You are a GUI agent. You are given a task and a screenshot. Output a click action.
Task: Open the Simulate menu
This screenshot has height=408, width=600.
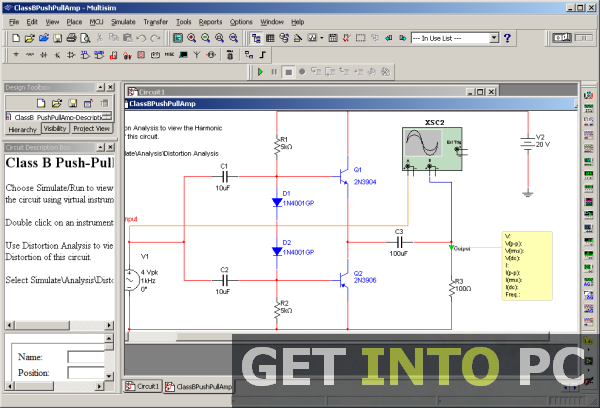click(x=123, y=22)
